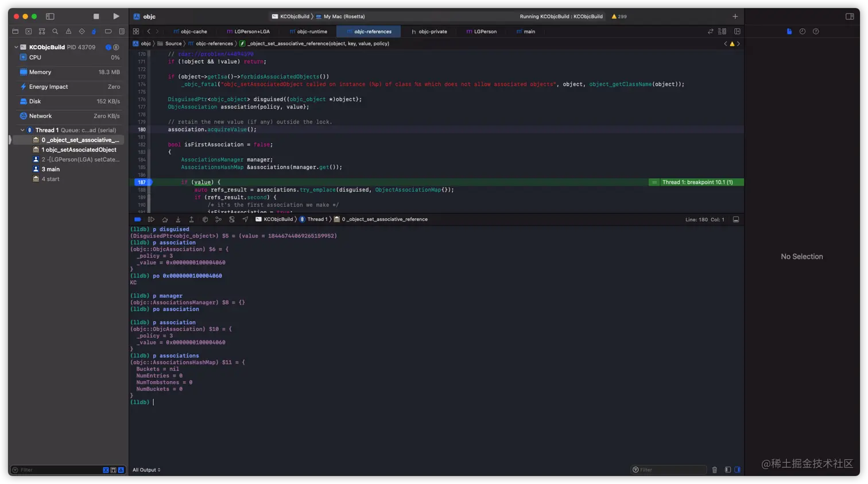The height and width of the screenshot is (484, 868).
Task: Open the related items grid menu
Action: (136, 32)
